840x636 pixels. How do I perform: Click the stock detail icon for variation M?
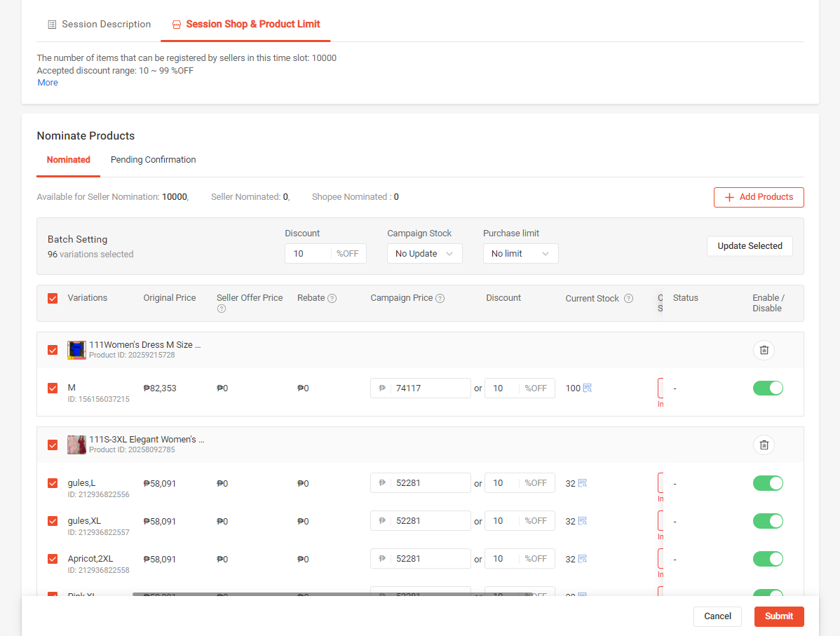588,388
